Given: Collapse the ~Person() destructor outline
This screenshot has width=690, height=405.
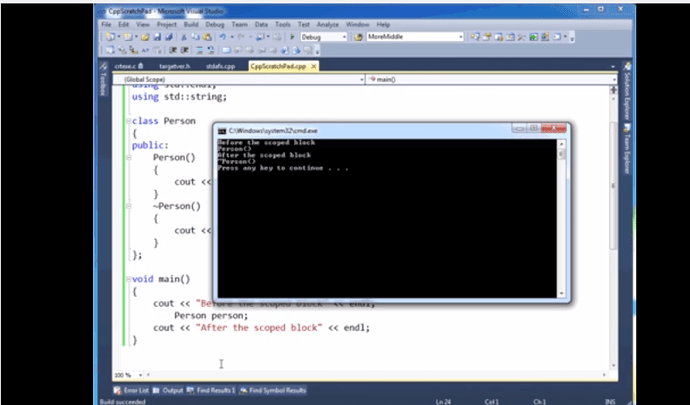Looking at the screenshot, I should click(x=128, y=206).
